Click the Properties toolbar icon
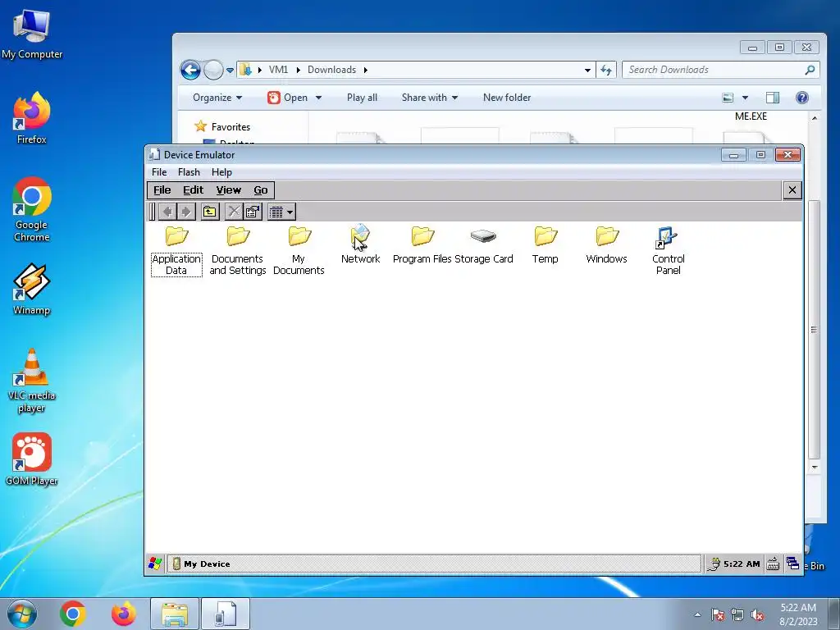The width and height of the screenshot is (840, 630). tap(253, 212)
